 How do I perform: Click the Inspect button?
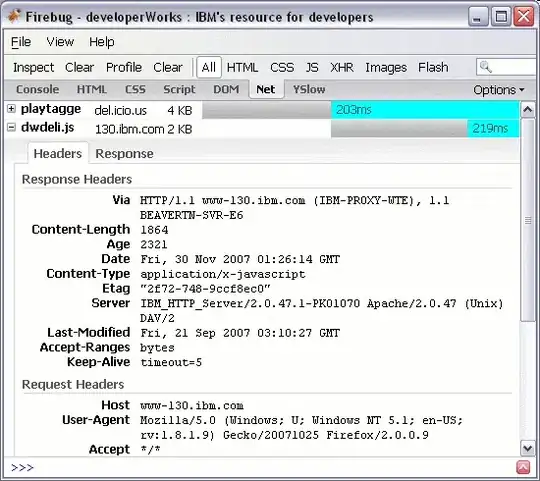coord(33,67)
